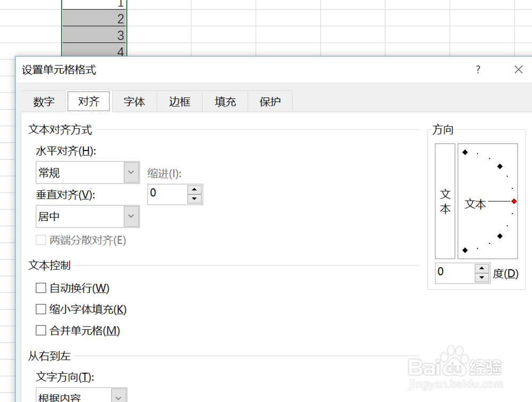Select the red diamond at zero degrees
The width and height of the screenshot is (532, 402).
513,201
